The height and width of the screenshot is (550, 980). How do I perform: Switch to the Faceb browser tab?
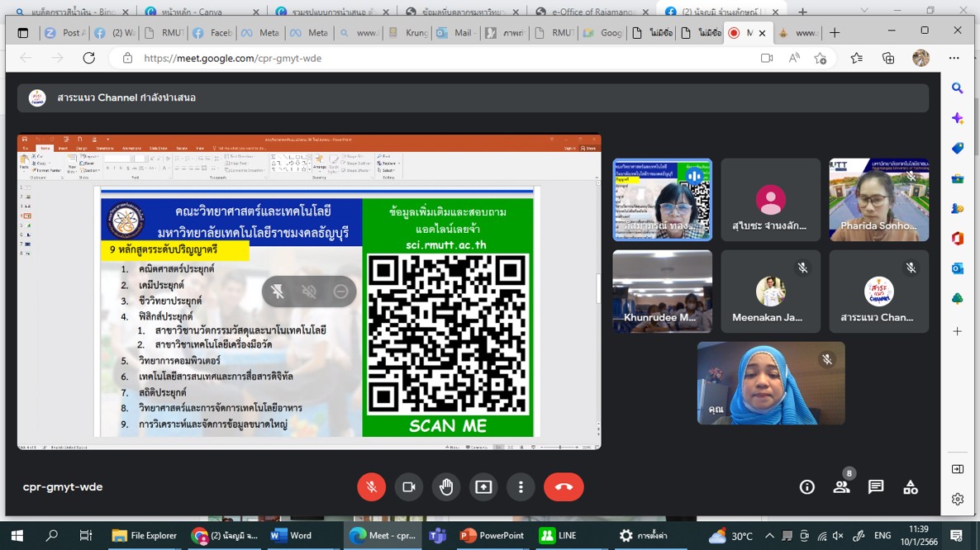pos(212,33)
